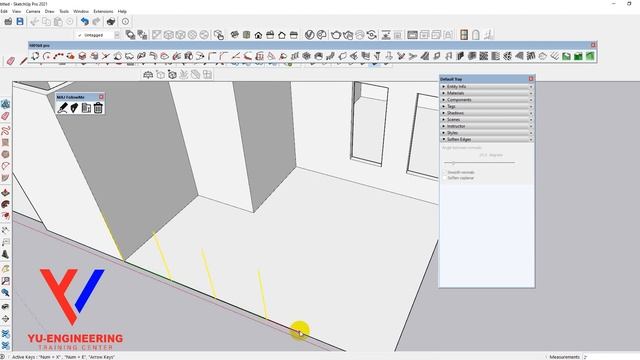640x360 pixels.
Task: Click the Measurements input box
Action: pos(610,357)
